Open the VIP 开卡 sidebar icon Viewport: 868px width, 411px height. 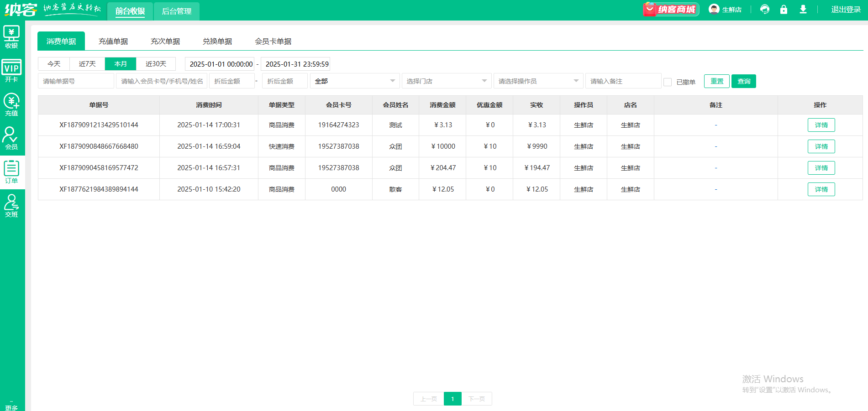(11, 71)
